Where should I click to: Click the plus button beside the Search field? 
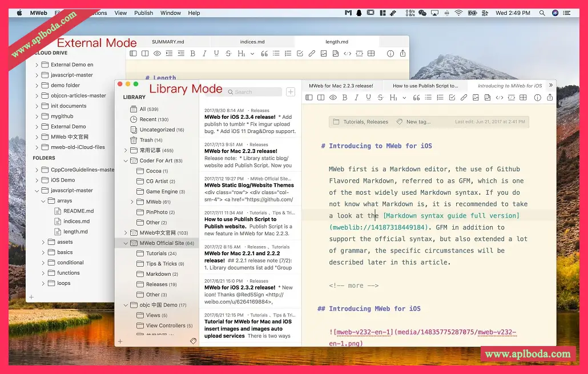[x=291, y=92]
